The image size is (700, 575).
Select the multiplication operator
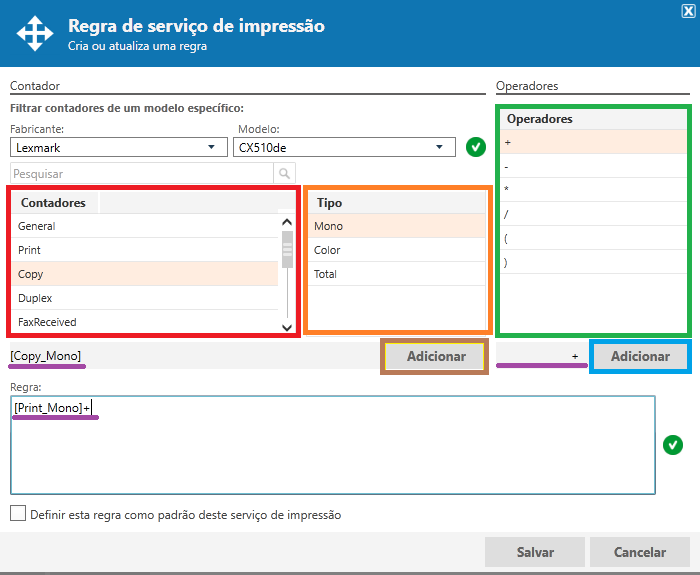pos(507,190)
